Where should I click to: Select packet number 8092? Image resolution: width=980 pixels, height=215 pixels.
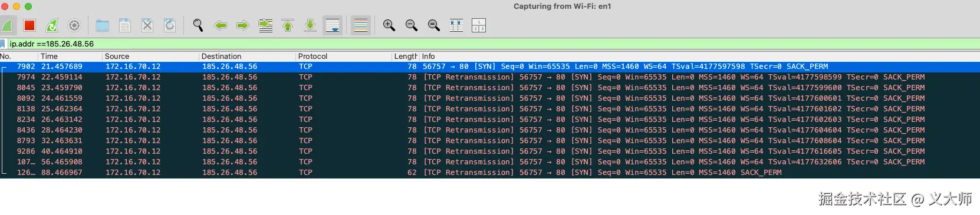(490, 98)
